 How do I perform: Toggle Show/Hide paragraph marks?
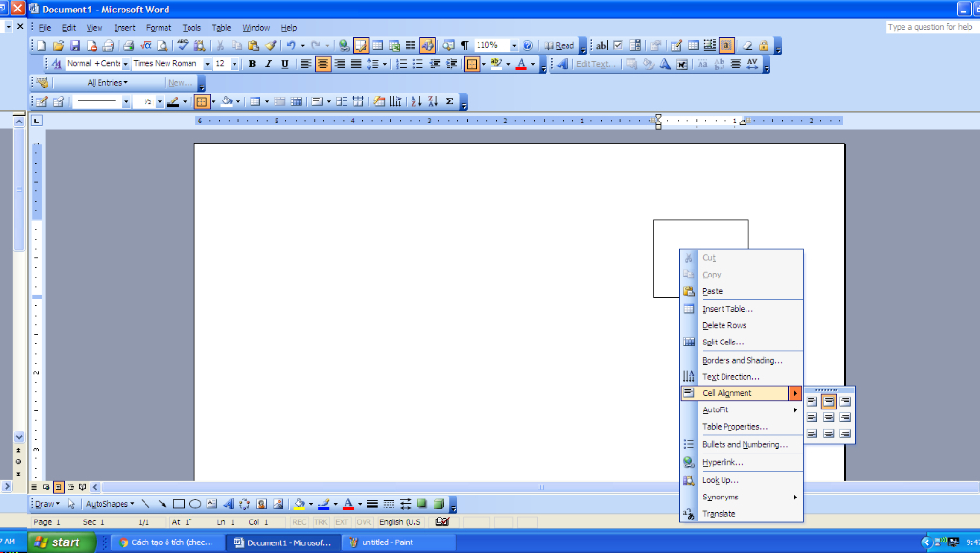[465, 46]
